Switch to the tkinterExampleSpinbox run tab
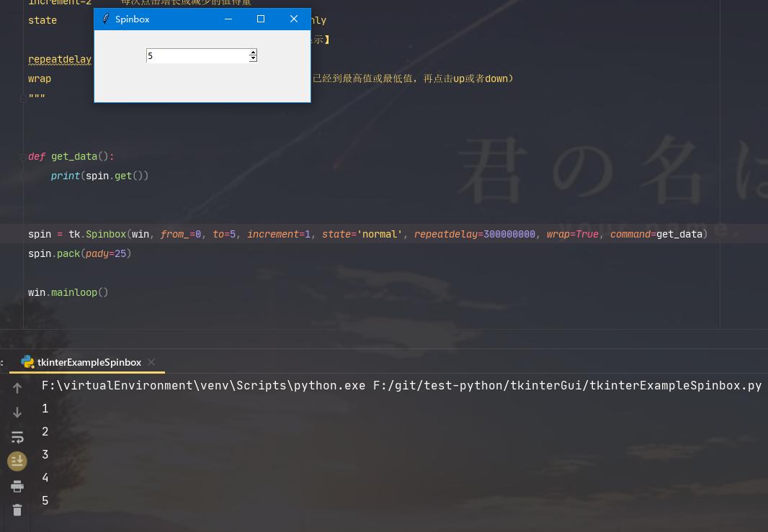The height and width of the screenshot is (532, 768). (89, 362)
